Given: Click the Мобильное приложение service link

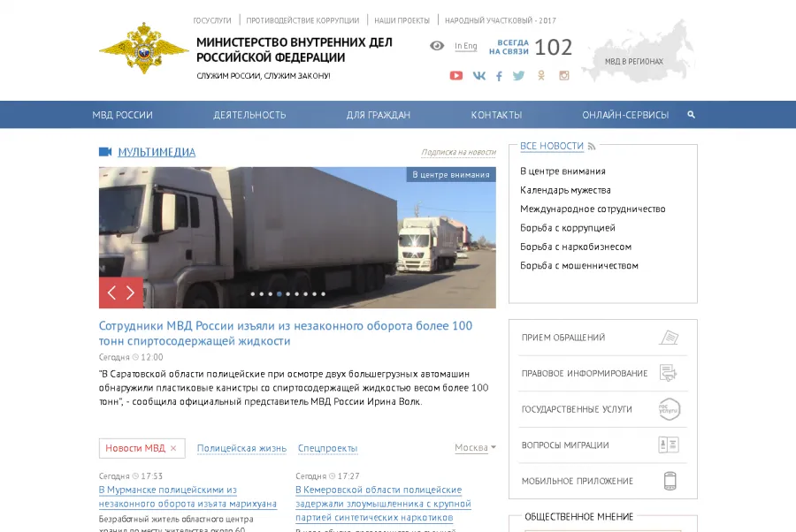Looking at the screenshot, I should point(578,482).
